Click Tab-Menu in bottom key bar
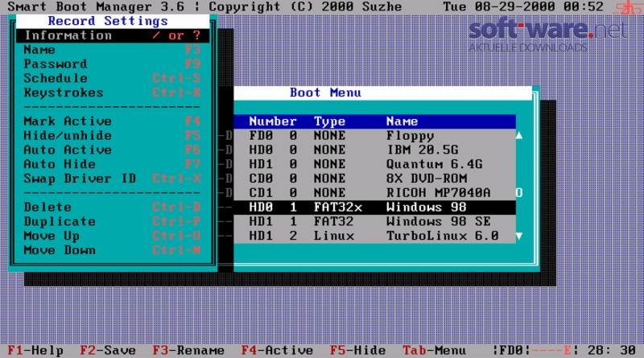 (x=434, y=350)
